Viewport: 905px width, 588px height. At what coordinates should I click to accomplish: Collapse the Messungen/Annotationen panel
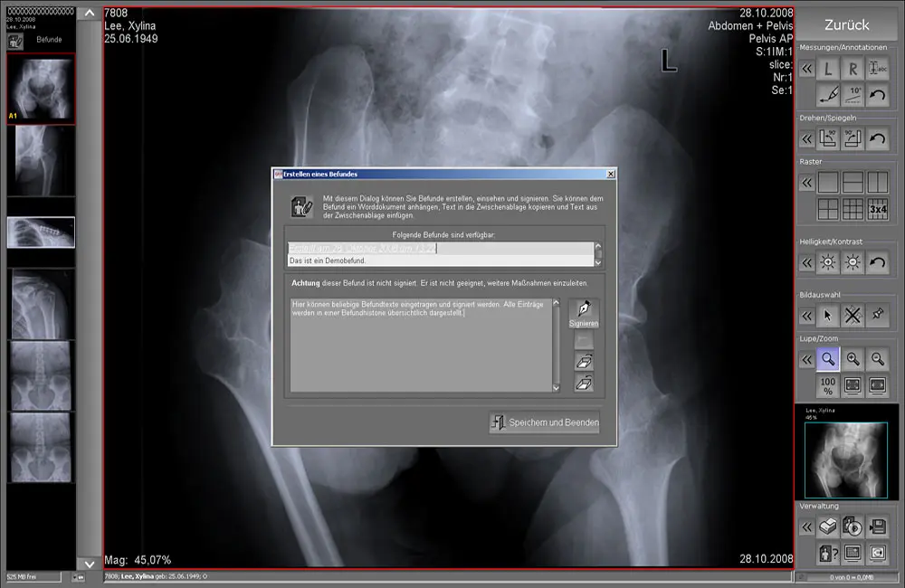pos(805,69)
